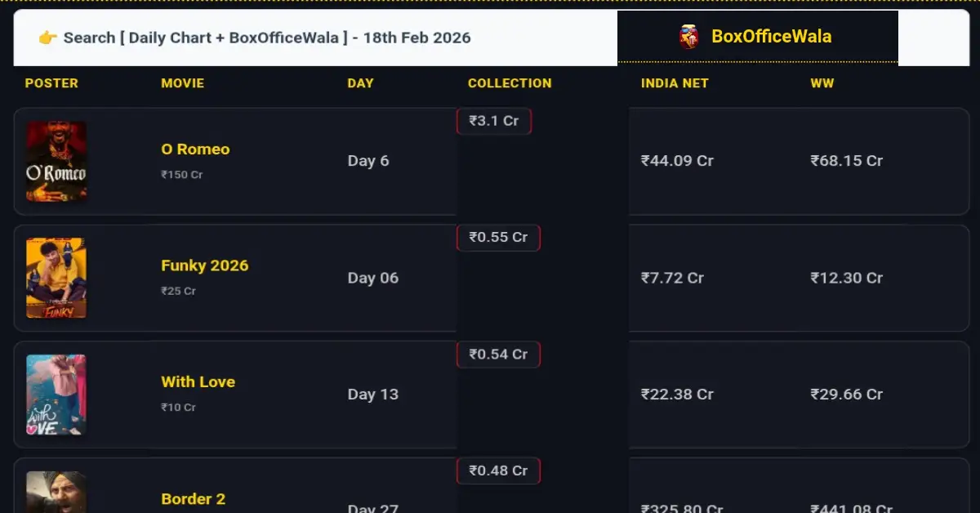The width and height of the screenshot is (980, 513).
Task: Click the ₹150 Cr budget label
Action: 181,174
